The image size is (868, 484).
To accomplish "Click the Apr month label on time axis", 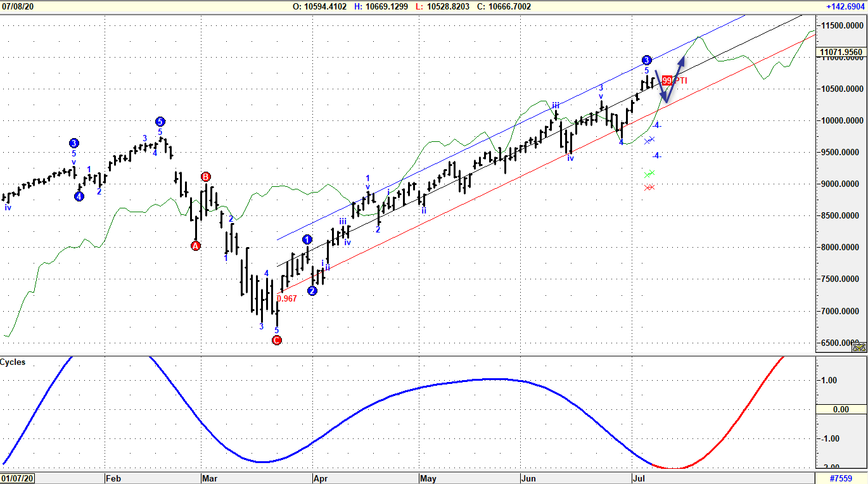I will (320, 478).
